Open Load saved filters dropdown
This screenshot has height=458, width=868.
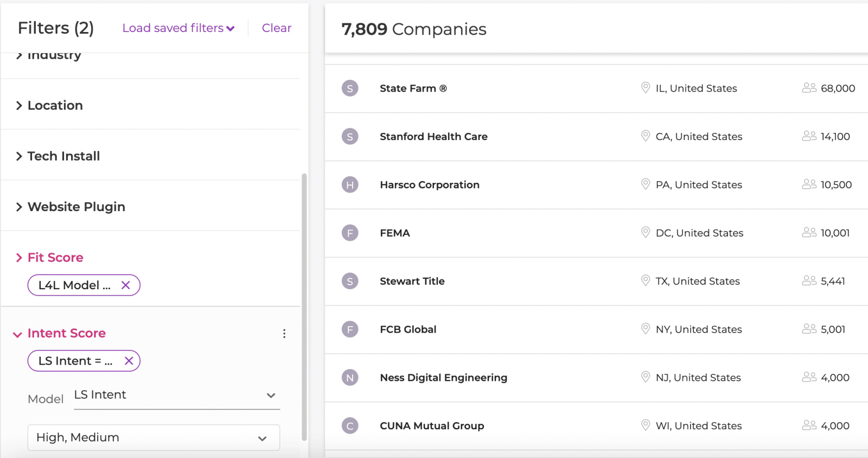tap(178, 28)
